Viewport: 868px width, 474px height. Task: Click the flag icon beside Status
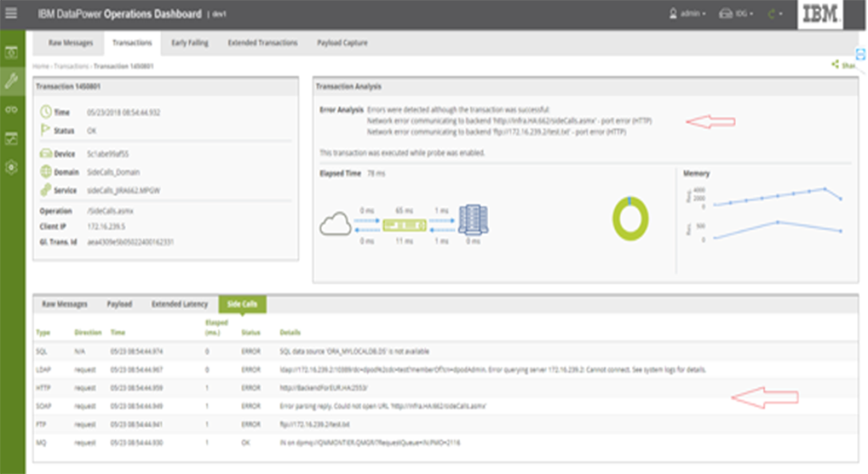click(x=45, y=130)
